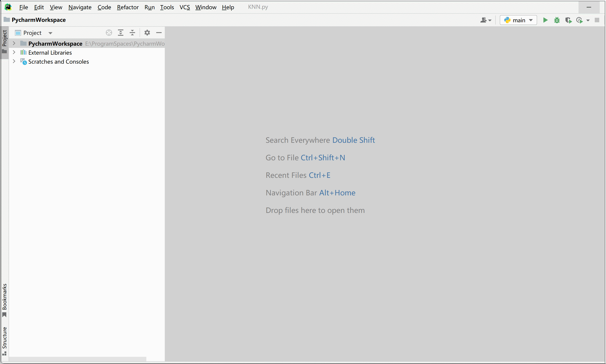This screenshot has width=606, height=364.
Task: Select Scratches and Consoles in the tree
Action: pos(59,62)
